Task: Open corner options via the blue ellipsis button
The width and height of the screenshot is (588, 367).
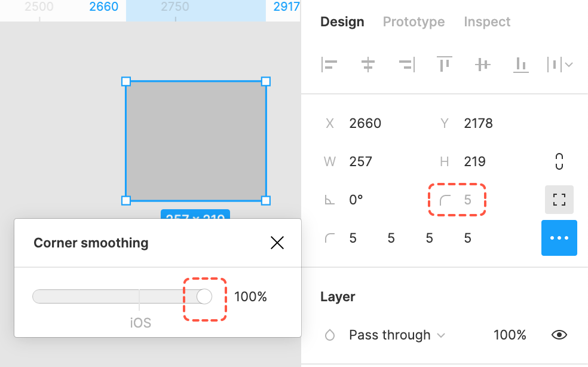Action: coord(559,237)
